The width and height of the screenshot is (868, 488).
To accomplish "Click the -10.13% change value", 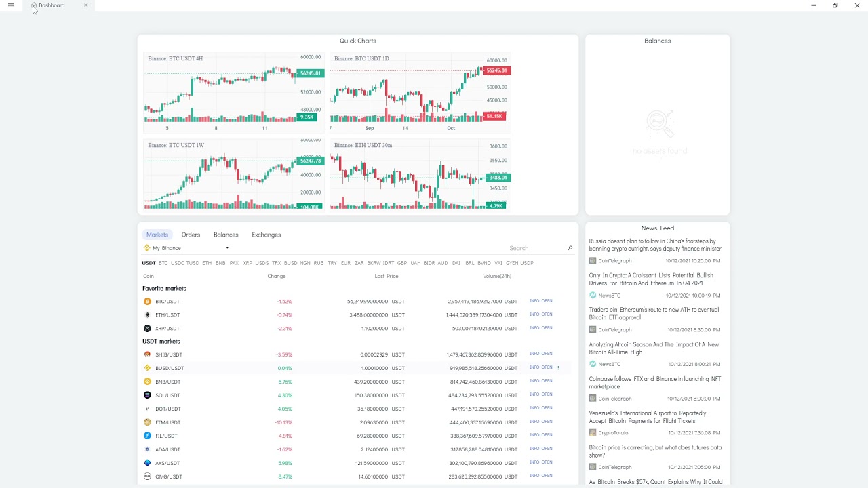I will tap(283, 422).
